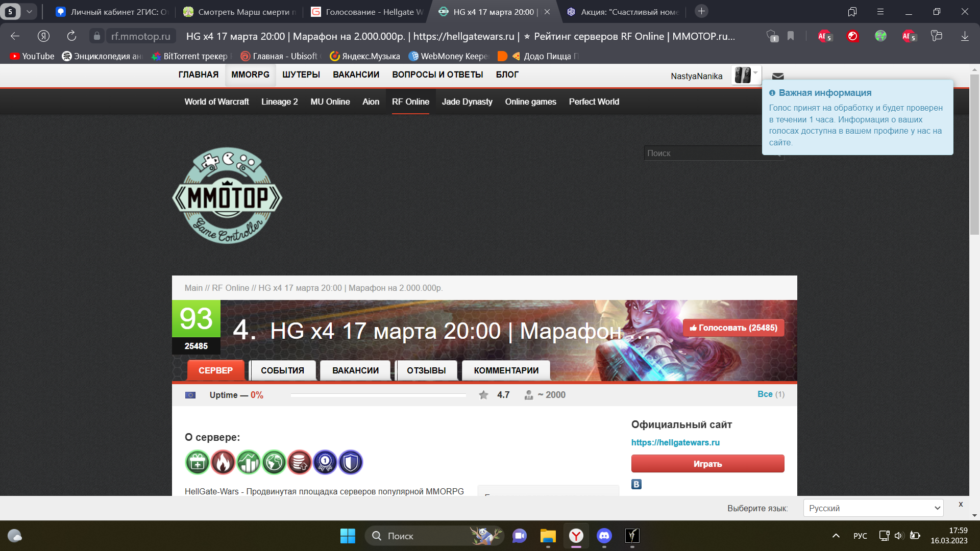Image resolution: width=980 pixels, height=551 pixels.
Task: Open the Yandex home button icon
Action: pos(43,36)
